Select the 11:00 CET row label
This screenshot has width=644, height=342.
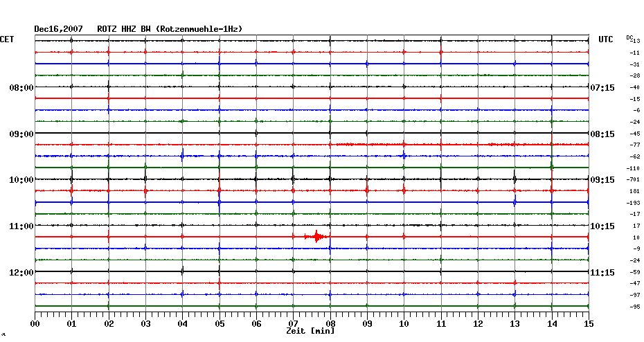[x=21, y=226]
